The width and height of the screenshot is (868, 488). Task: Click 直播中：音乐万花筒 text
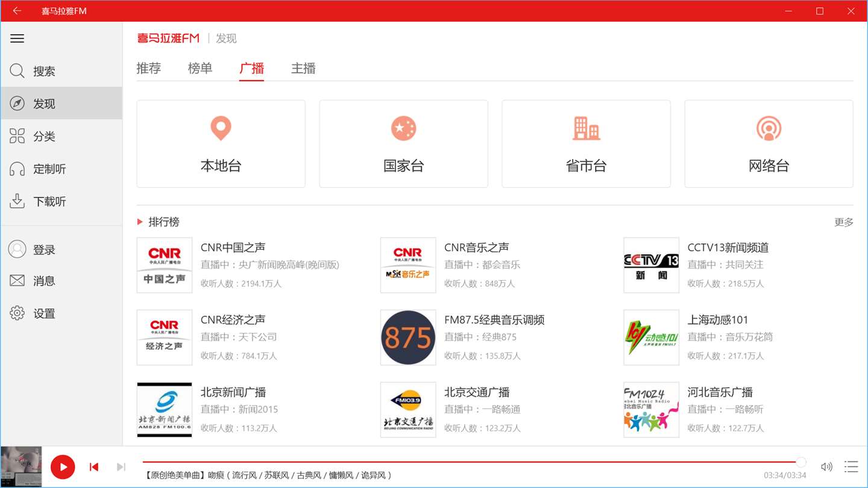click(x=731, y=337)
